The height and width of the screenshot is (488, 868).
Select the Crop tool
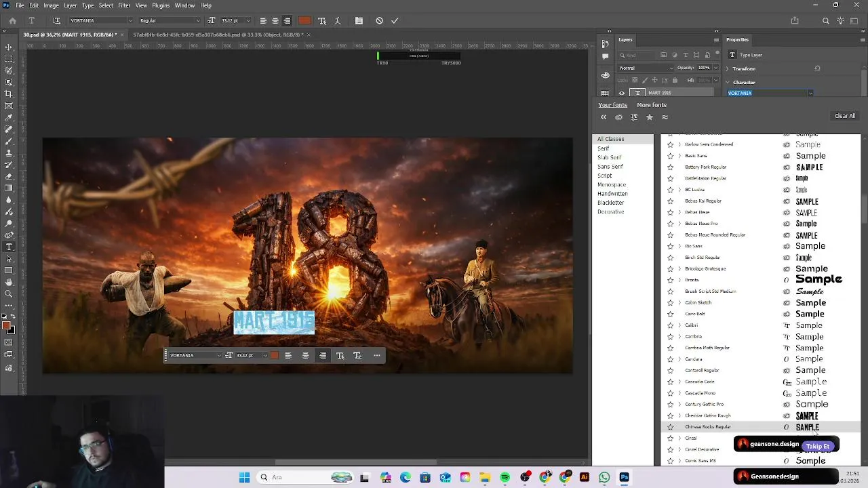click(9, 94)
